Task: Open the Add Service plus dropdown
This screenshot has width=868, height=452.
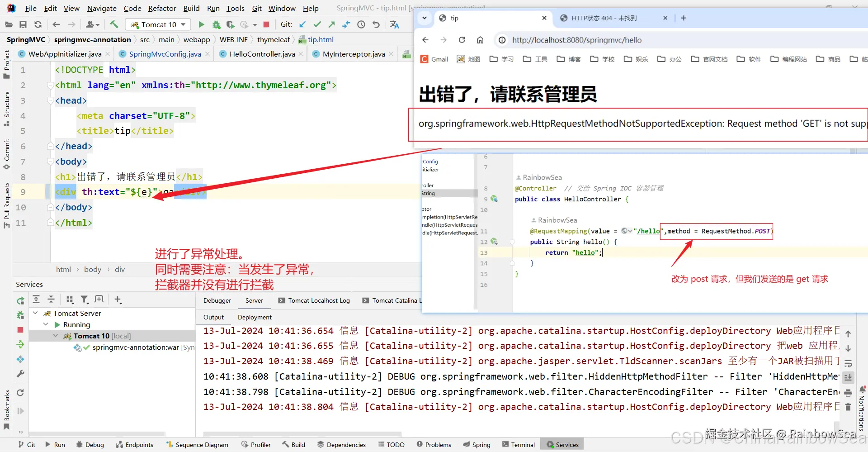Action: tap(118, 299)
